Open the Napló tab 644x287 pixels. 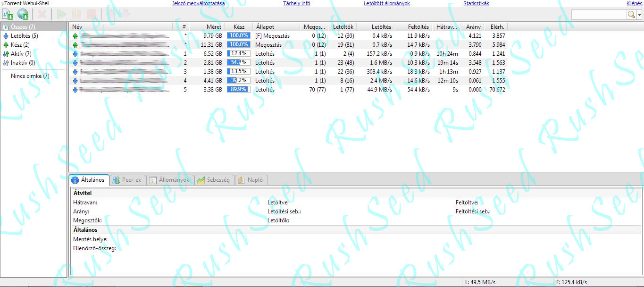pyautogui.click(x=251, y=180)
